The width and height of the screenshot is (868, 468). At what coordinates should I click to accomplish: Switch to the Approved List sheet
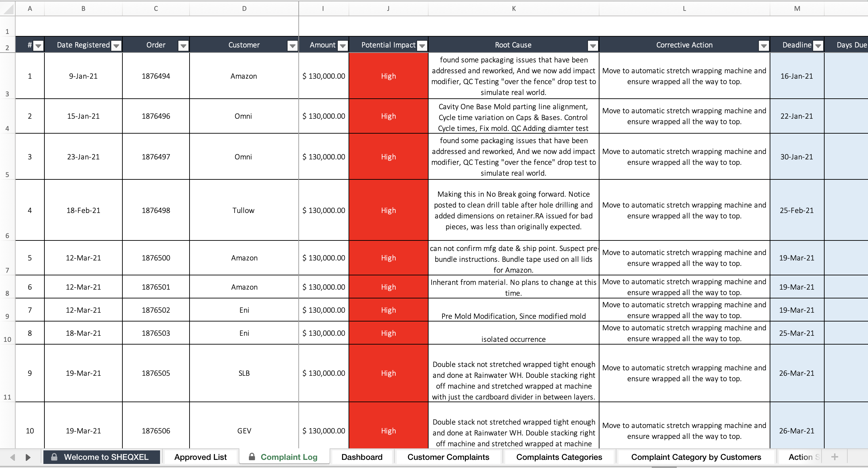[x=200, y=457]
